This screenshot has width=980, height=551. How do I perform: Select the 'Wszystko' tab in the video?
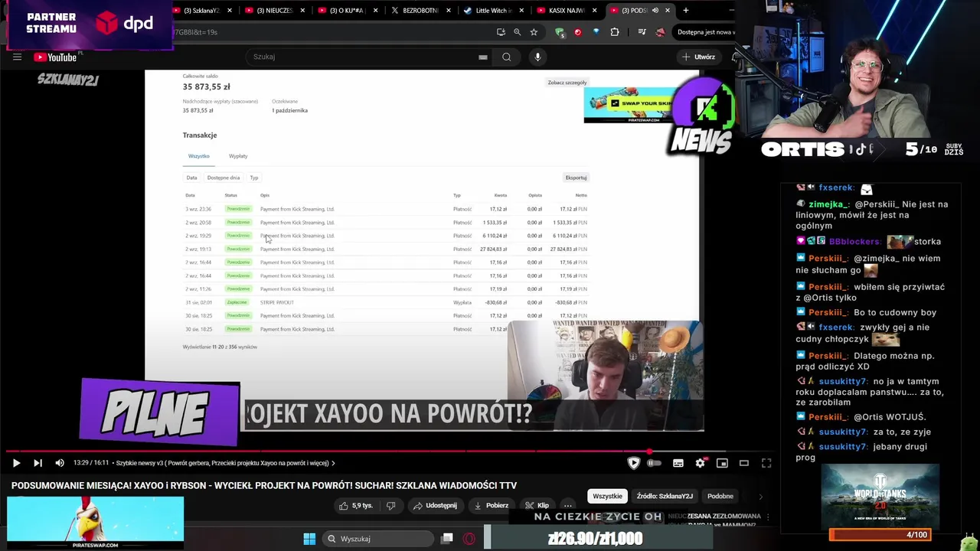click(199, 156)
